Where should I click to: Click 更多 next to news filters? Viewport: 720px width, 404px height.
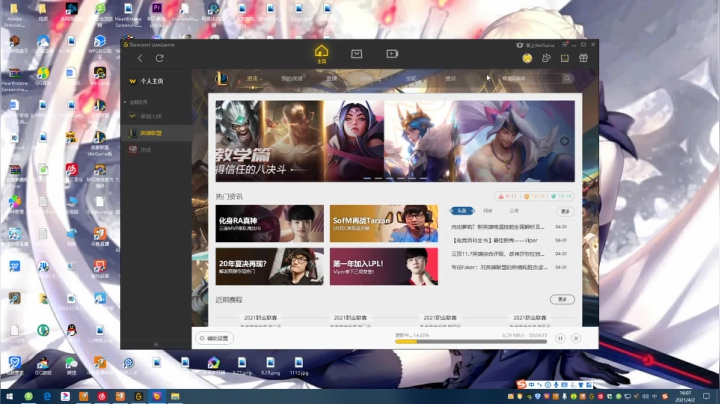click(x=565, y=211)
